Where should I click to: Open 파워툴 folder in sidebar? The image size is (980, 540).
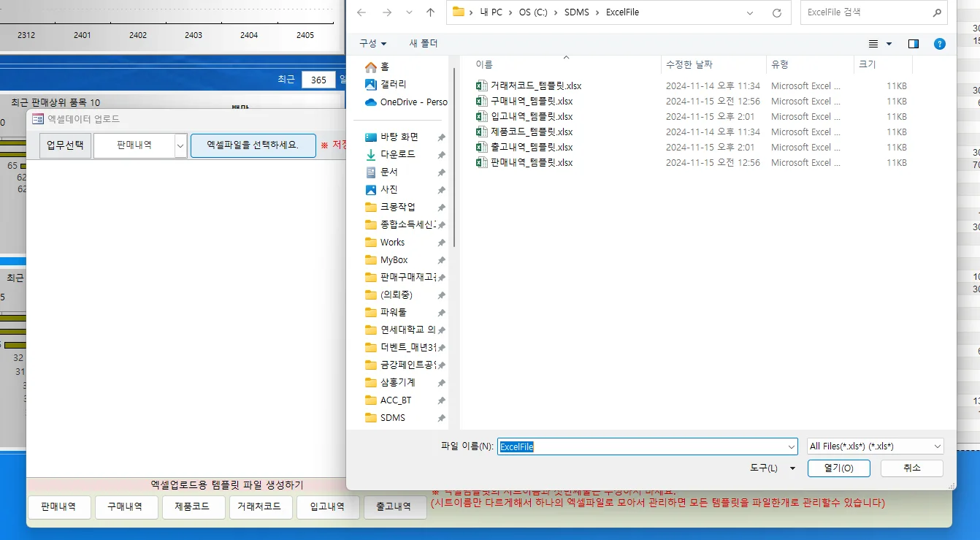click(x=393, y=312)
